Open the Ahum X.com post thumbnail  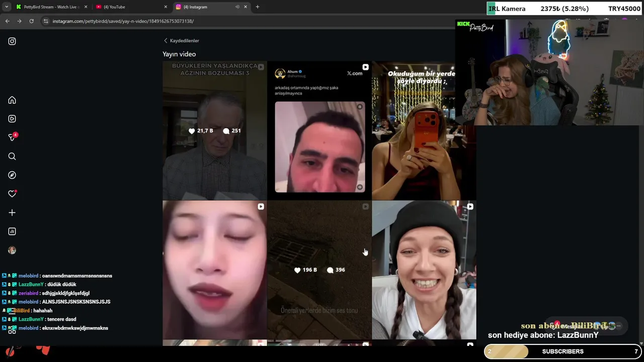coord(319,131)
